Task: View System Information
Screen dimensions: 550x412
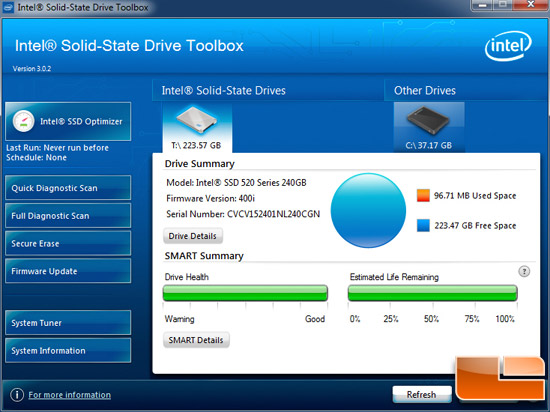Action: click(x=68, y=350)
